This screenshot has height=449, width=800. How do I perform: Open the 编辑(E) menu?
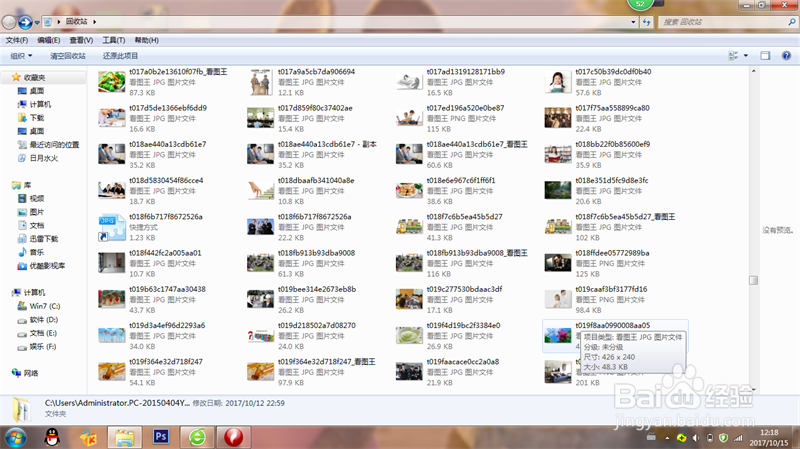tap(48, 40)
